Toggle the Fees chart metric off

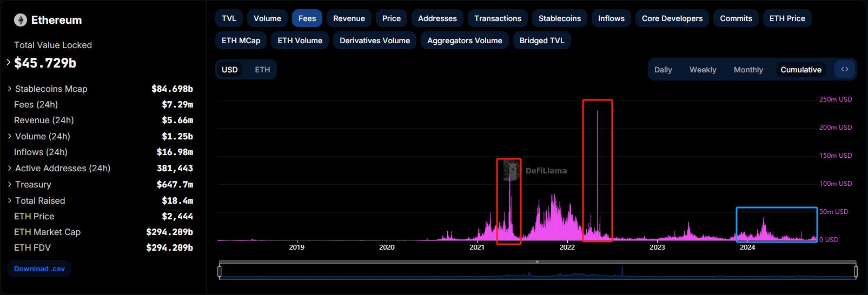(307, 18)
